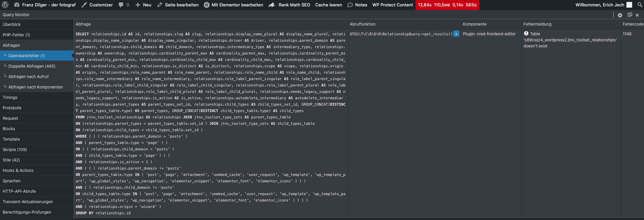Open HTTP-API-Abrufe panel
644x220 pixels.
coord(37,191)
